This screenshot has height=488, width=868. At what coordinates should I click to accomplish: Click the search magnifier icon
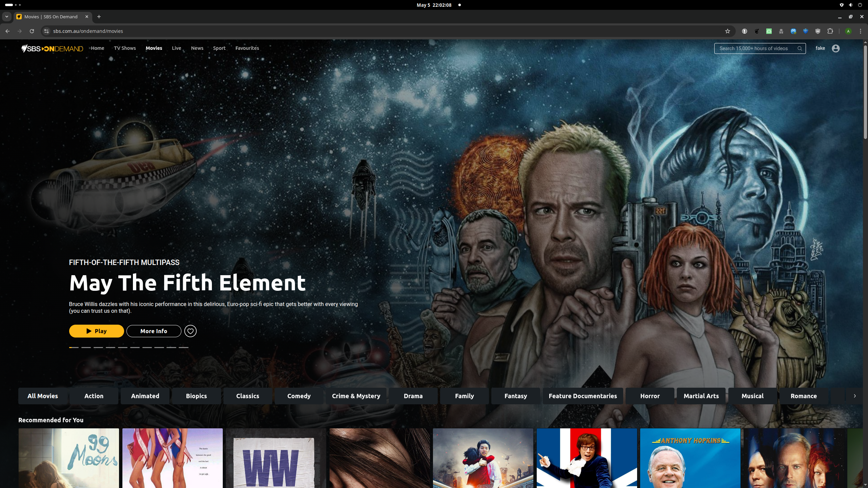[800, 48]
